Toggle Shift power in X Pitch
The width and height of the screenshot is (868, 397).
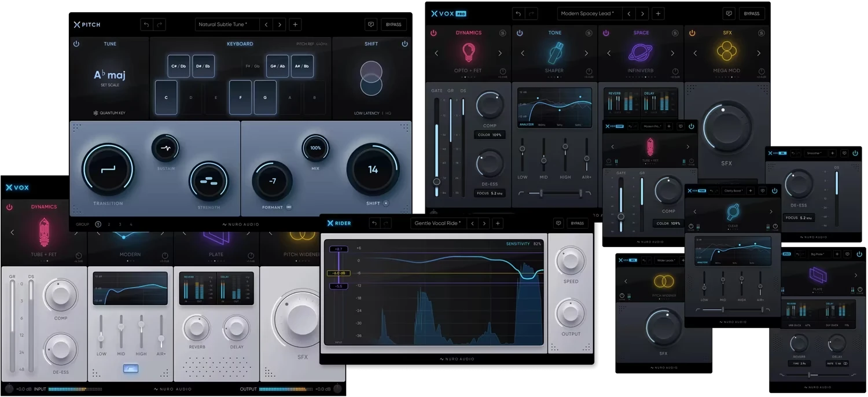tap(404, 44)
